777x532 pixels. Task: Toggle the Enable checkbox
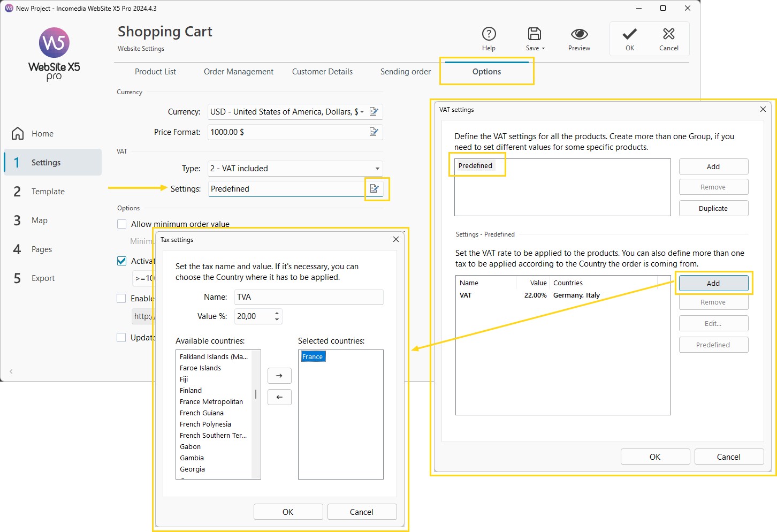tap(121, 299)
